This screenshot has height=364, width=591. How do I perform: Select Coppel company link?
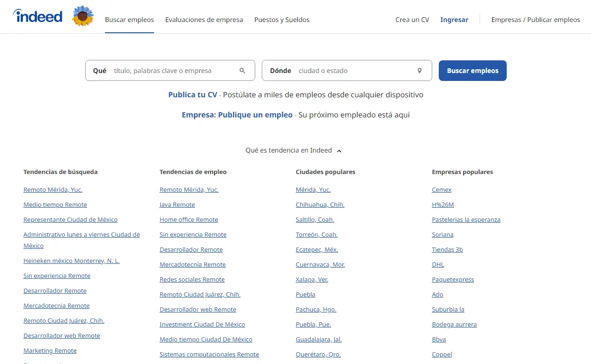442,354
